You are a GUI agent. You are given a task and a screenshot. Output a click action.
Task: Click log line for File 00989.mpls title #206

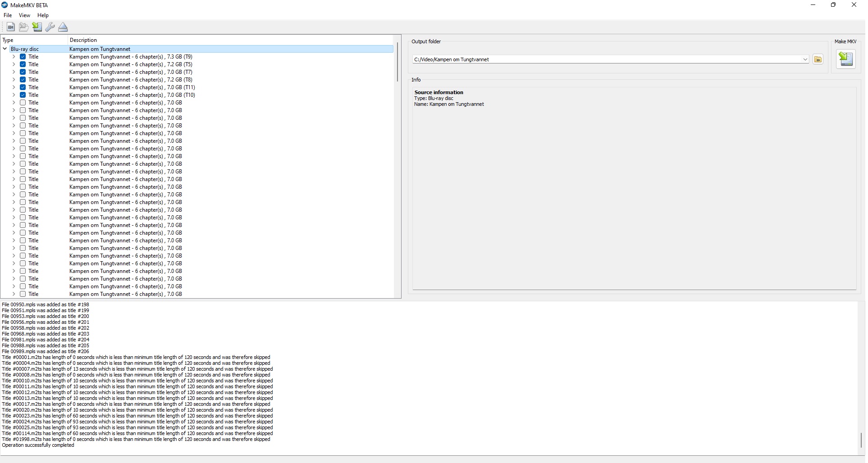pyautogui.click(x=46, y=352)
